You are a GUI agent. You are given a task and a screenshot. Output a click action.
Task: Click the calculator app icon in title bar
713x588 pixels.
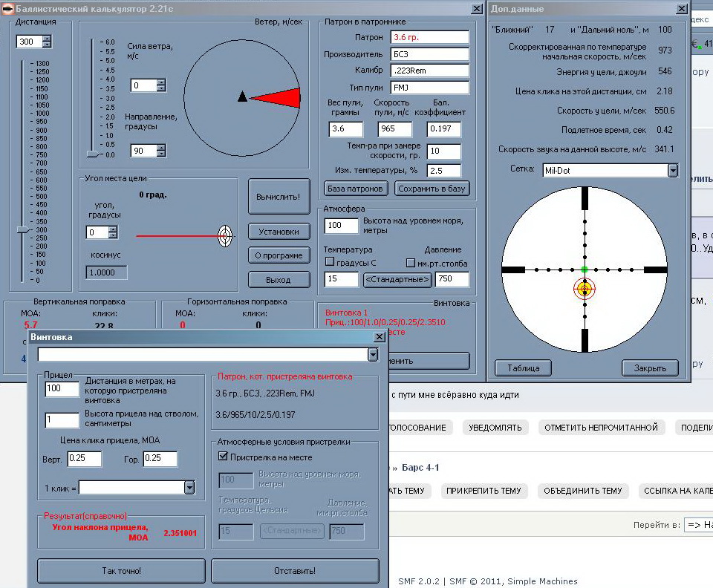[8, 8]
